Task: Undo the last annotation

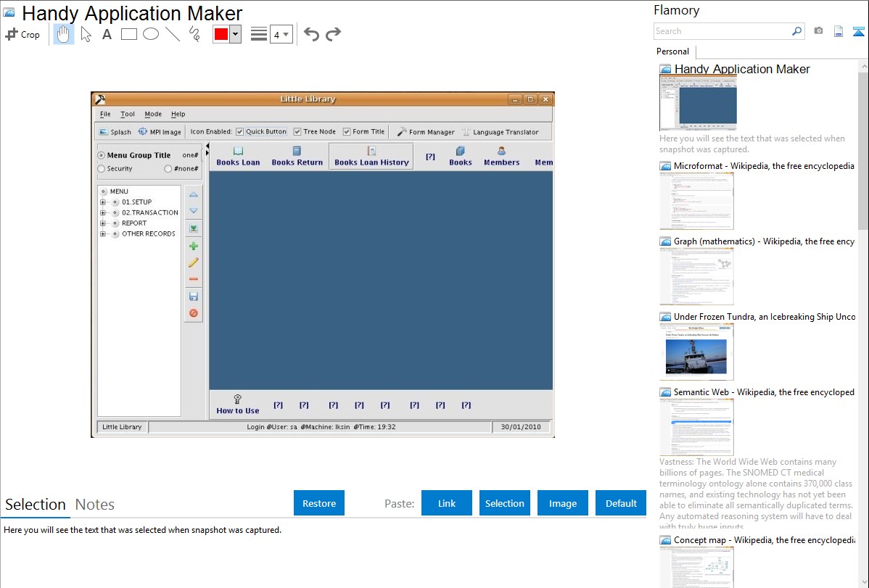Action: 311,34
